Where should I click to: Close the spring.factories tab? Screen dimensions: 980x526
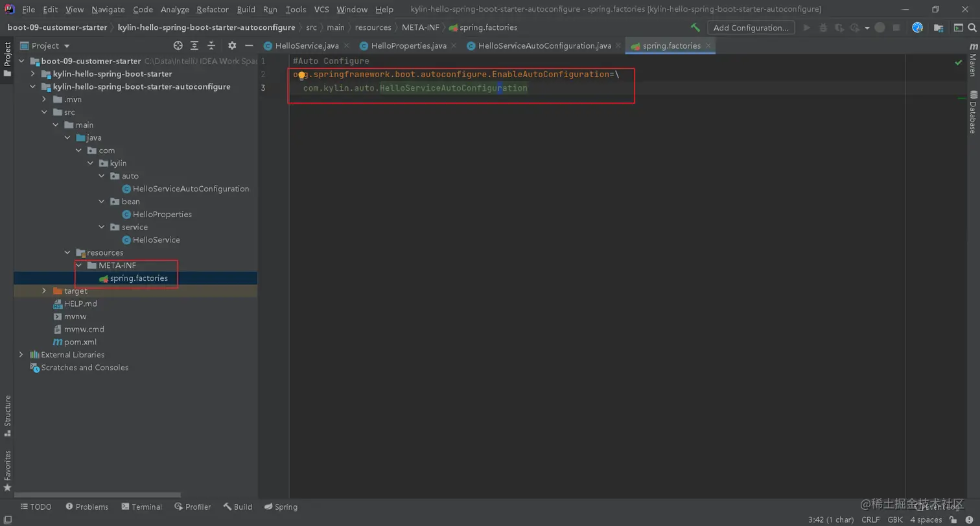coord(708,46)
